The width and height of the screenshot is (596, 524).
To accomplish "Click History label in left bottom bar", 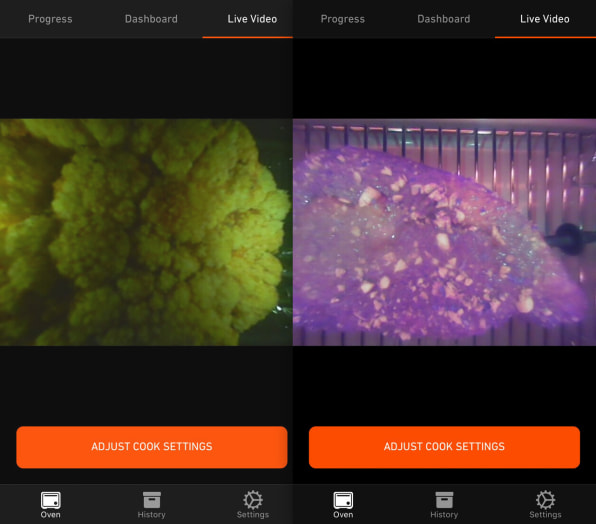I will pyautogui.click(x=152, y=515).
